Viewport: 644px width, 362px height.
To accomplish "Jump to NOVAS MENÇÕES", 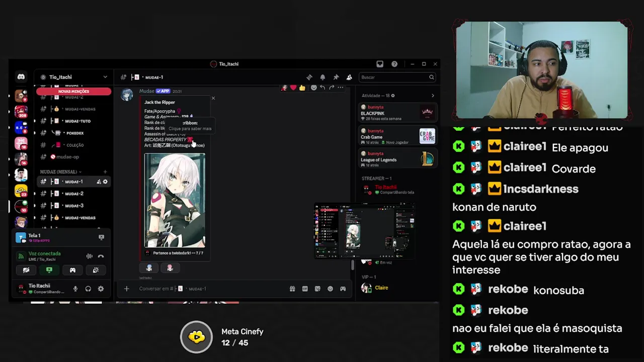I will coord(73,92).
